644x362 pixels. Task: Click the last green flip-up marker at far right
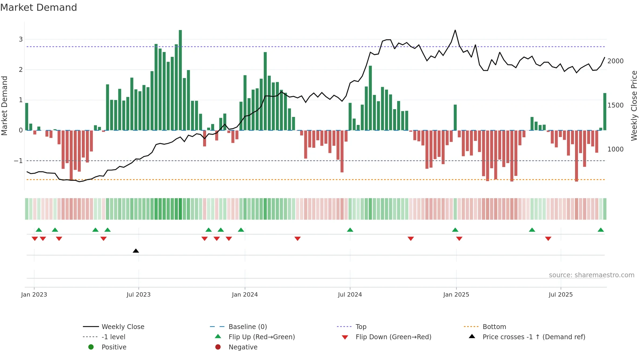[x=601, y=230]
